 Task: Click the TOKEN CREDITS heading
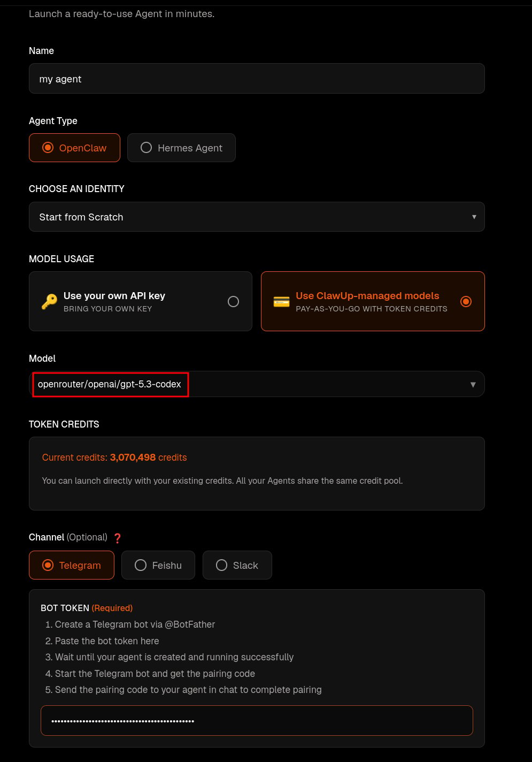(x=64, y=424)
